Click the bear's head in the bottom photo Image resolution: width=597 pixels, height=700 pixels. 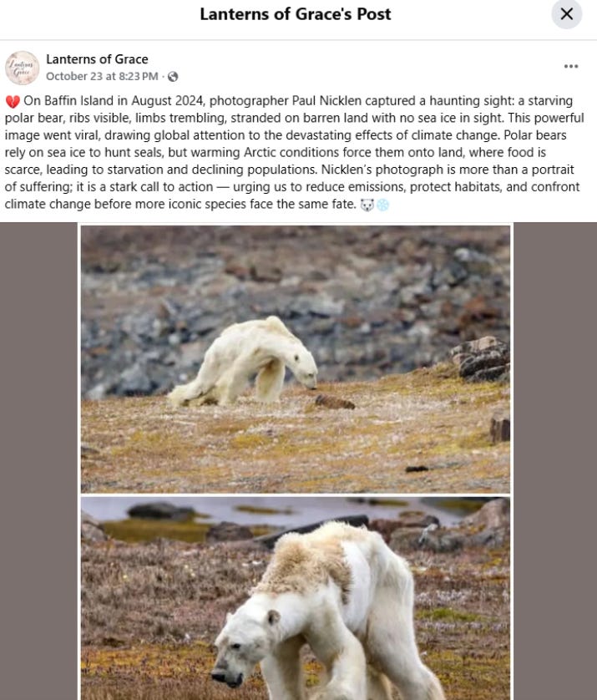[241, 643]
